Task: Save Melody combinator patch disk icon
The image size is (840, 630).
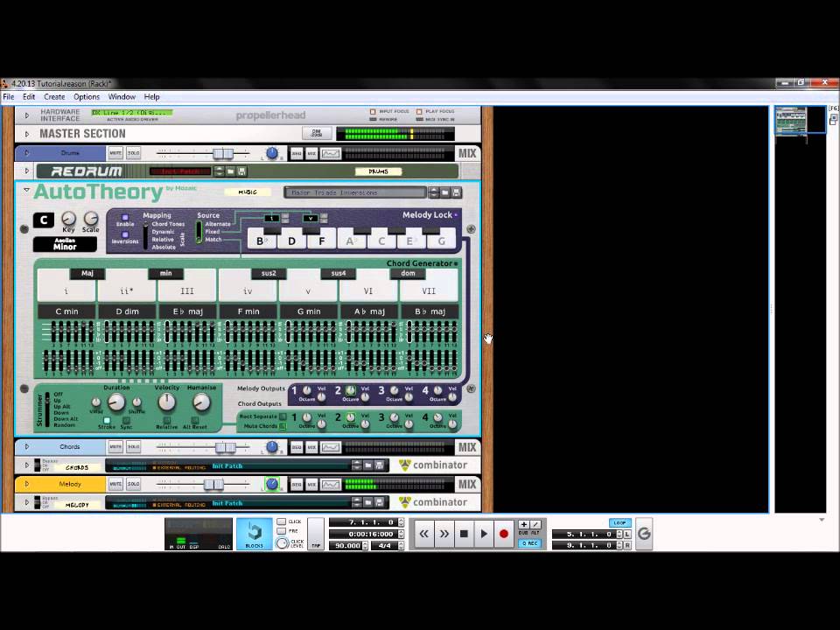Action: 379,502
